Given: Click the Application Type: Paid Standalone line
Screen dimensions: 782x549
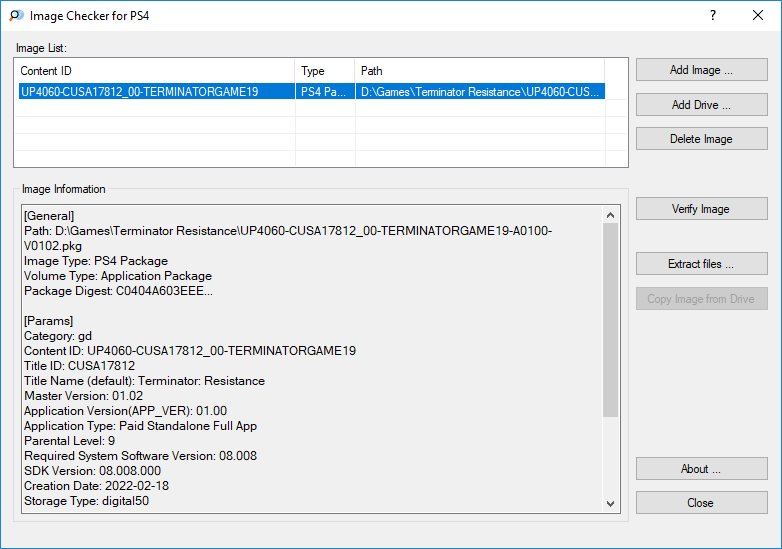Looking at the screenshot, I should click(x=141, y=425).
